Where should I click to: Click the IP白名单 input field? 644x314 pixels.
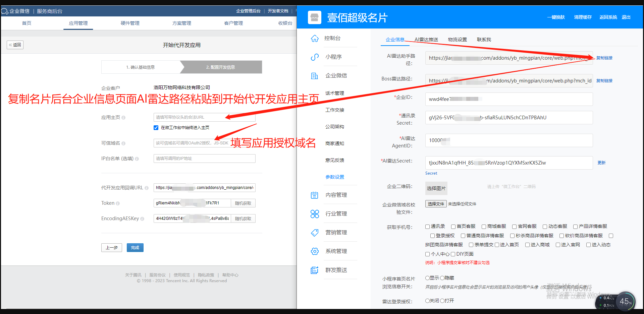tap(205, 159)
